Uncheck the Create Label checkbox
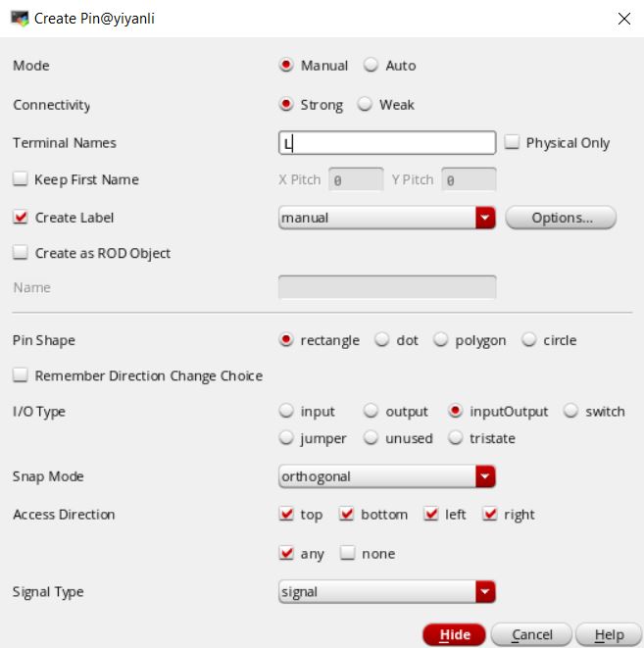 coord(21,217)
